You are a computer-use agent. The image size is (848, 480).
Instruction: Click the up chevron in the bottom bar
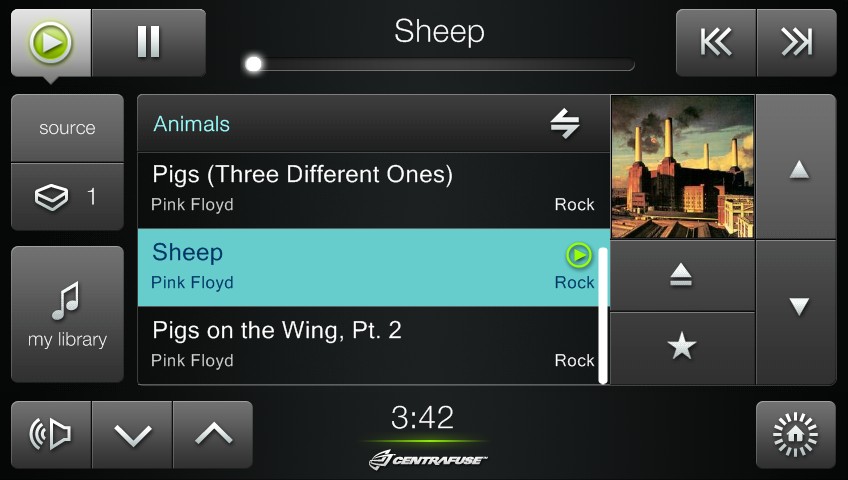coord(212,434)
